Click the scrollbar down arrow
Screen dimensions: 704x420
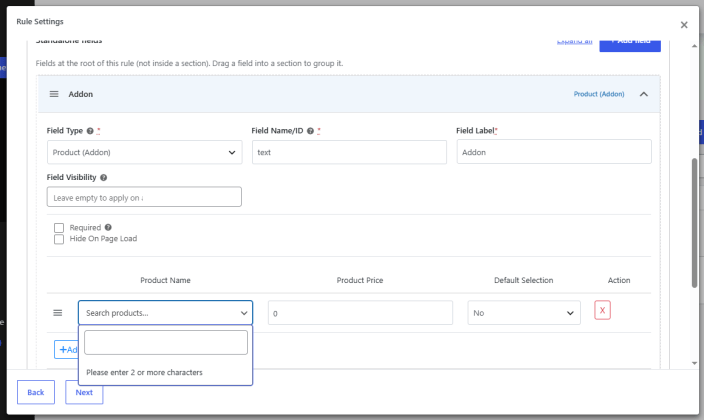coord(694,363)
